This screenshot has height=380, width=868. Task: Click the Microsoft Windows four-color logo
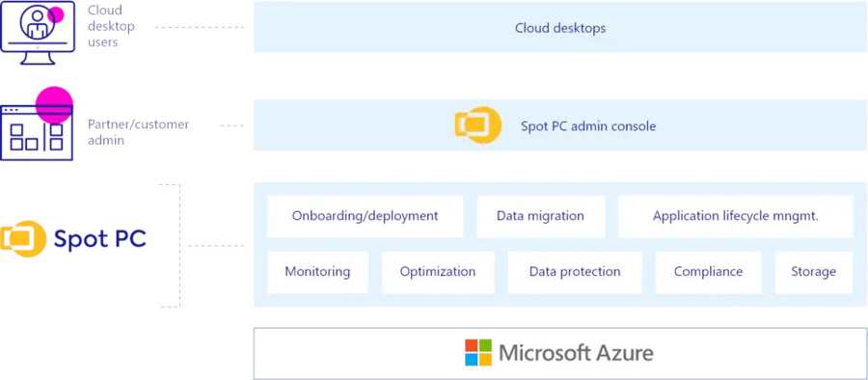[478, 353]
